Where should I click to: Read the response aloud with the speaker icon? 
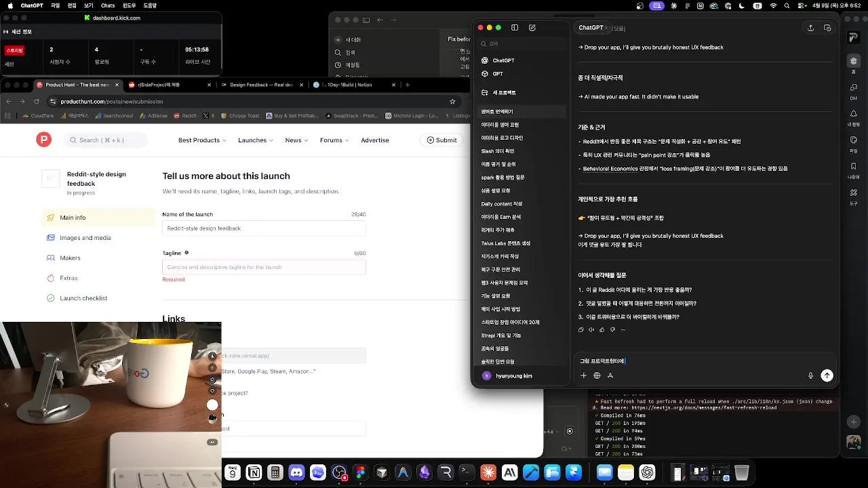(x=591, y=330)
